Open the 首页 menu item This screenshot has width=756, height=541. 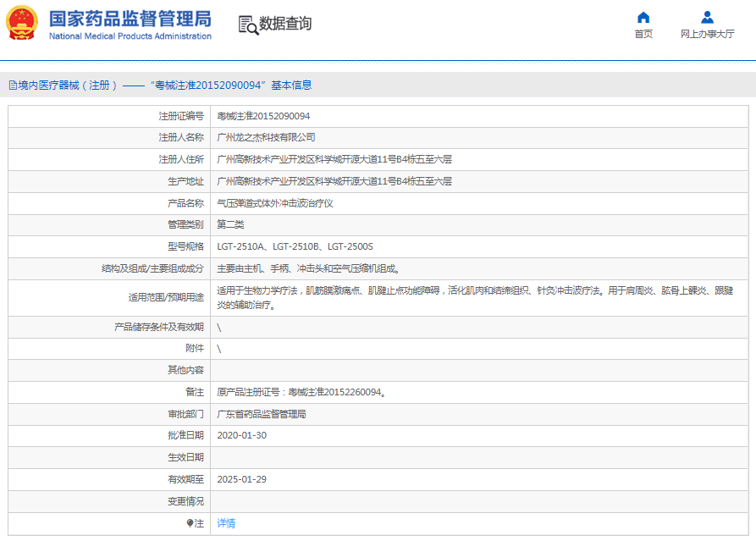pyautogui.click(x=643, y=34)
